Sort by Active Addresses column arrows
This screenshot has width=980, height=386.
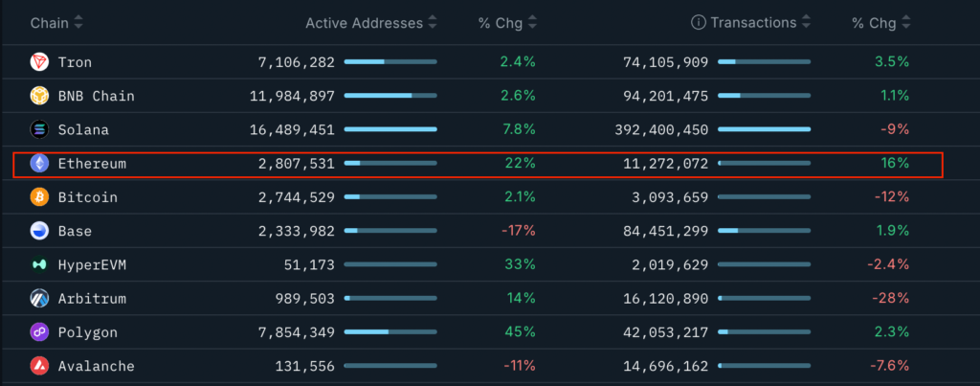click(433, 22)
